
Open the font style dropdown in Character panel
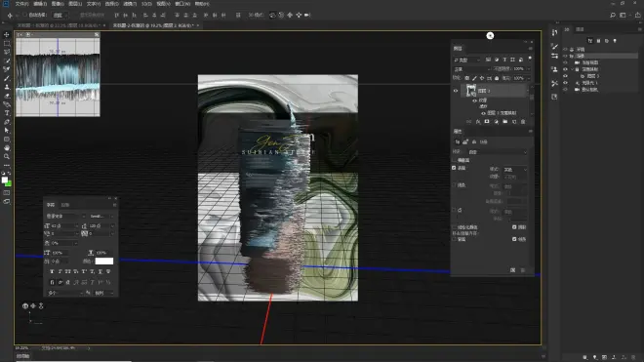point(101,217)
